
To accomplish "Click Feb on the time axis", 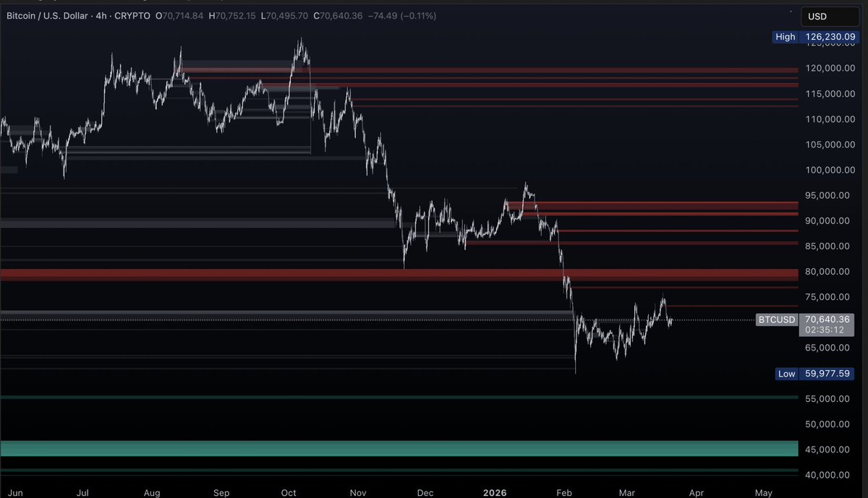I will [x=564, y=492].
